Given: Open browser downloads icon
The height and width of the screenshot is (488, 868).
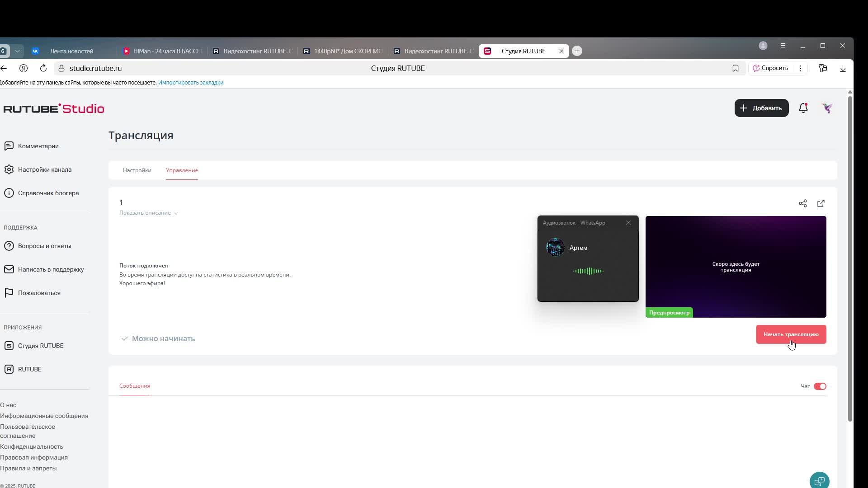Looking at the screenshot, I should point(843,68).
